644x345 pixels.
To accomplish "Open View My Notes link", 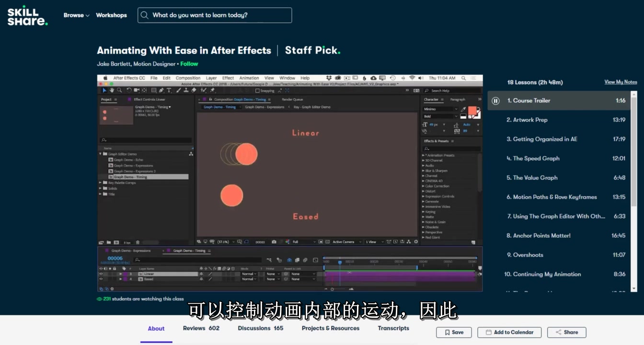I will 621,82.
